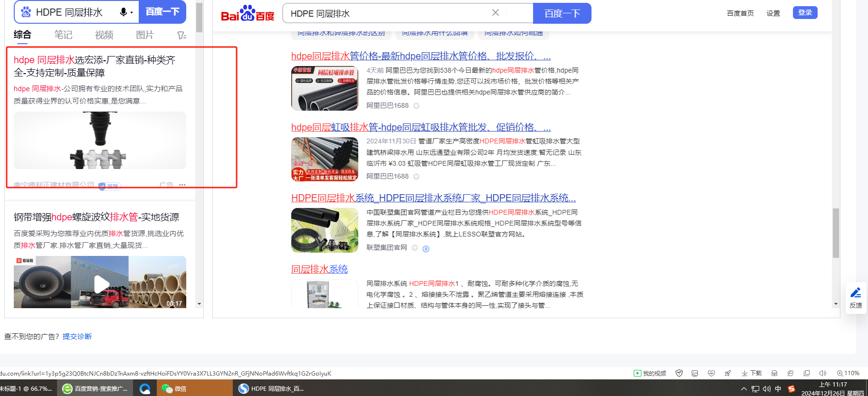Click the rocket accelerator icon in status bar
The width and height of the screenshot is (868, 396).
(727, 373)
